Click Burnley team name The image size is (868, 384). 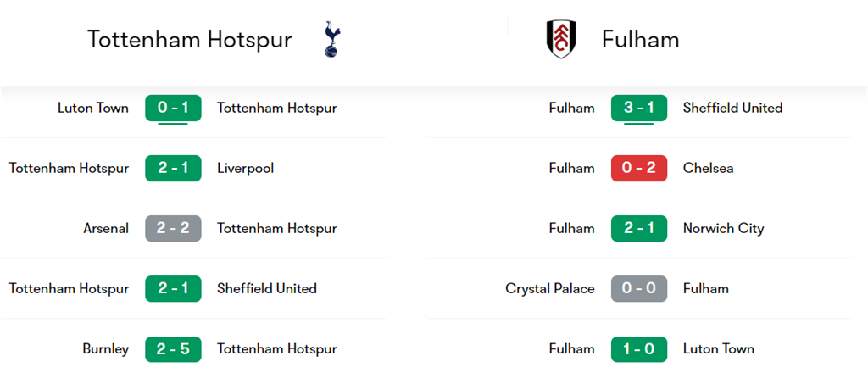point(105,348)
